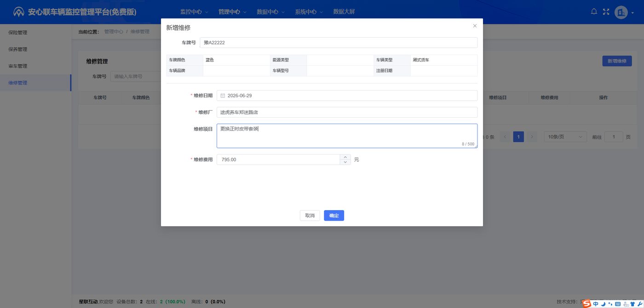The height and width of the screenshot is (308, 644).
Task: Click the IME skin shirt icon
Action: 632,304
